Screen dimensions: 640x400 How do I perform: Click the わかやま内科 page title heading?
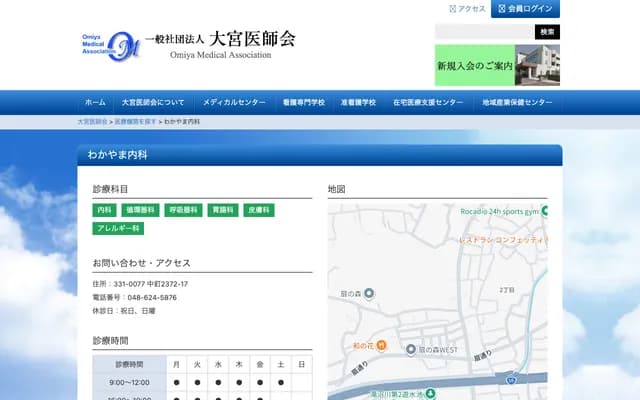(x=118, y=155)
